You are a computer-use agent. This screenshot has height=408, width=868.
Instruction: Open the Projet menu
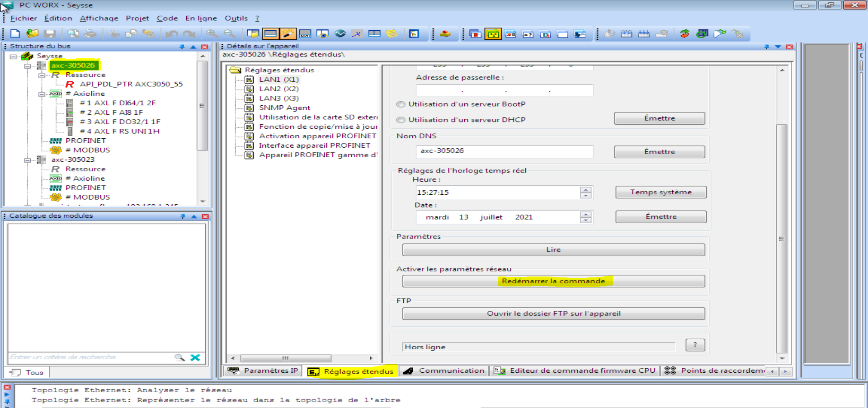tap(137, 18)
